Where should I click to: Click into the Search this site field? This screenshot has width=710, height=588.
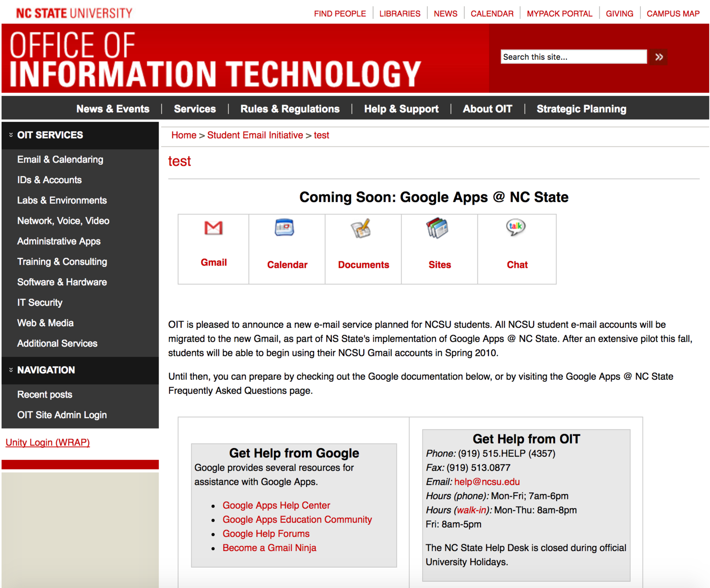click(x=574, y=57)
